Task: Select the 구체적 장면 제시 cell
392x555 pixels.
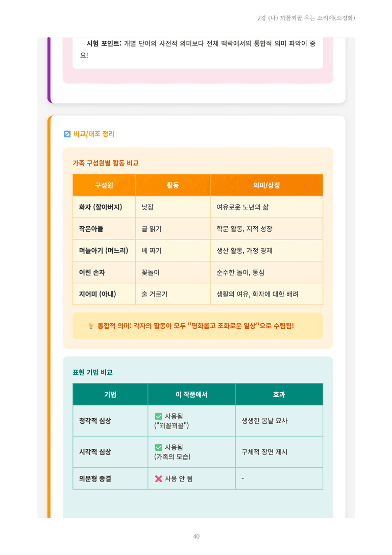Action: pyautogui.click(x=279, y=452)
